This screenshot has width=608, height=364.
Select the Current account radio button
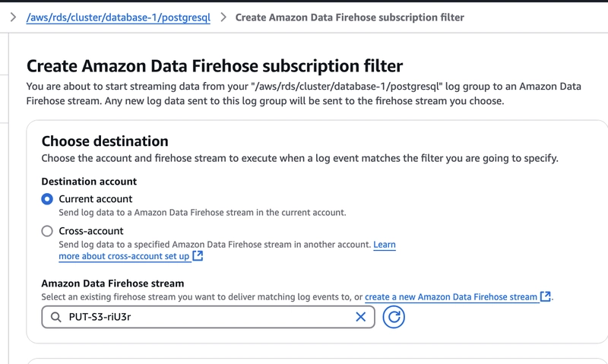click(x=47, y=199)
